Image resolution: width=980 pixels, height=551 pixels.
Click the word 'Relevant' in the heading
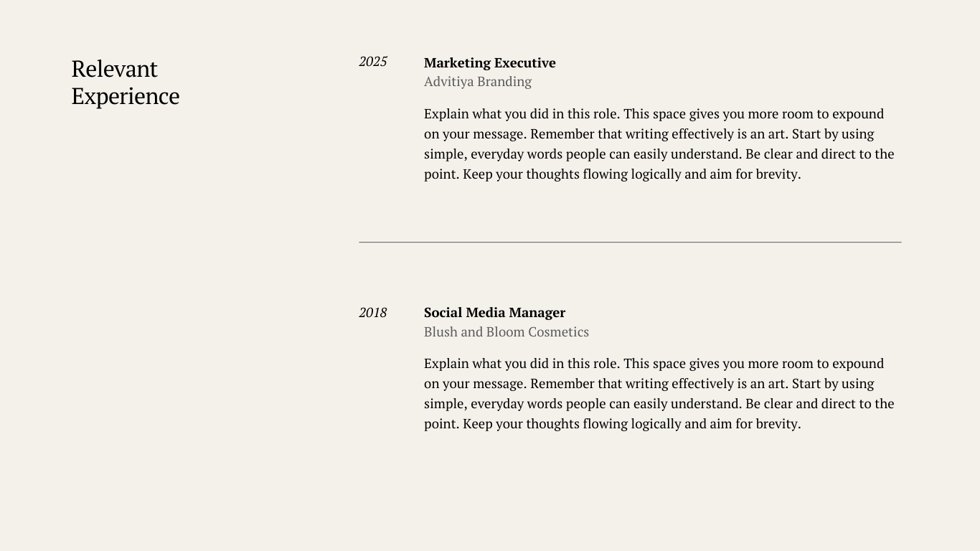115,69
